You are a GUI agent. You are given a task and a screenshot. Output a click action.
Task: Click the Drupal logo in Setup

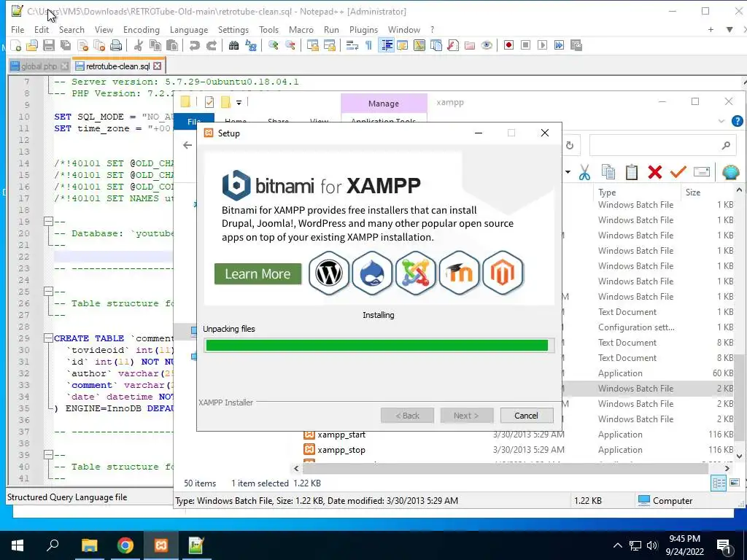click(x=372, y=273)
